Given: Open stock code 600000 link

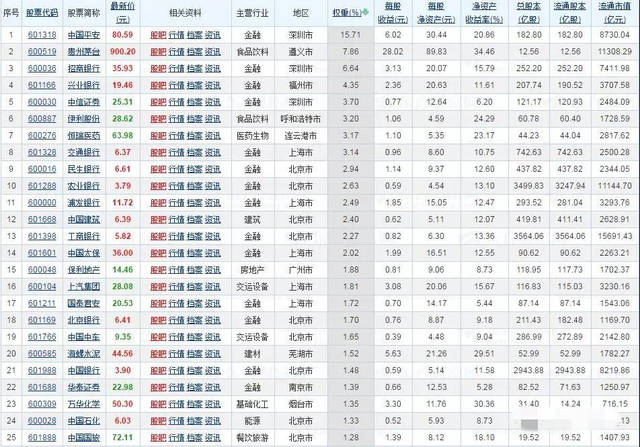Looking at the screenshot, I should pyautogui.click(x=42, y=203).
